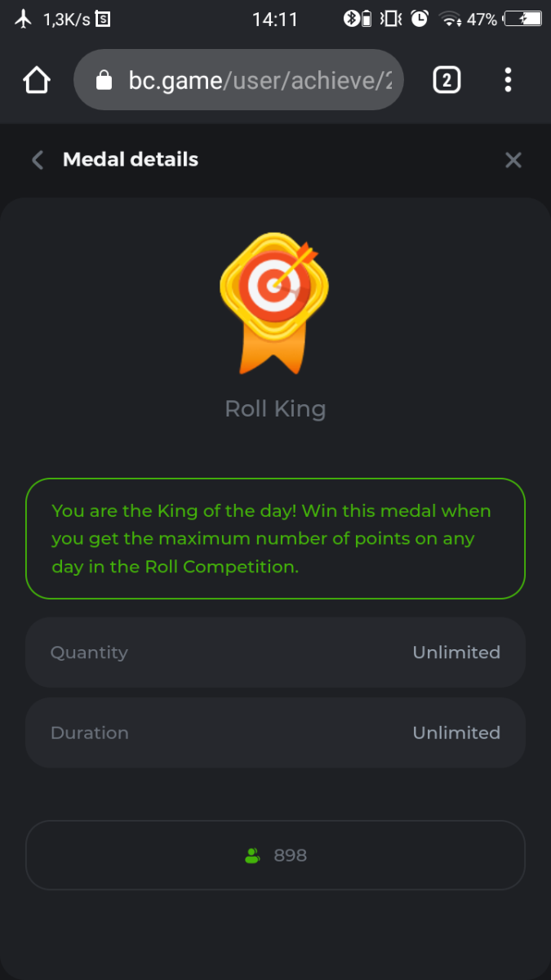Close the Medal details panel

[513, 160]
